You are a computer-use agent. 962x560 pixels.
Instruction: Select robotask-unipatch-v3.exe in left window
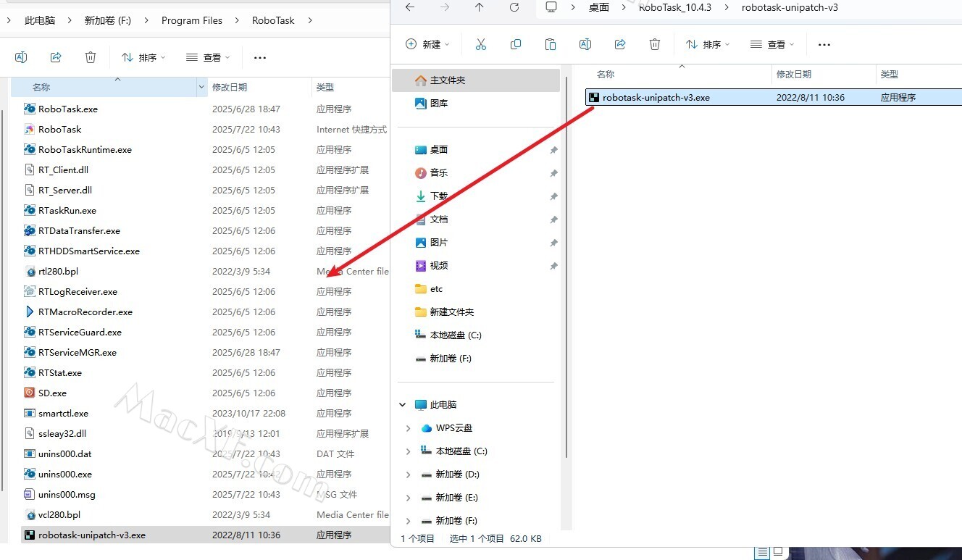(x=205, y=535)
